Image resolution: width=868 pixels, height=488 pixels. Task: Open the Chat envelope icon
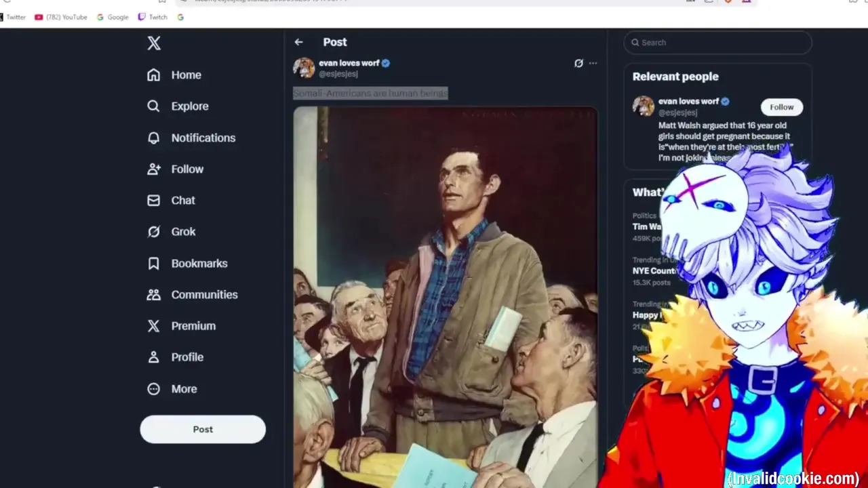click(154, 200)
